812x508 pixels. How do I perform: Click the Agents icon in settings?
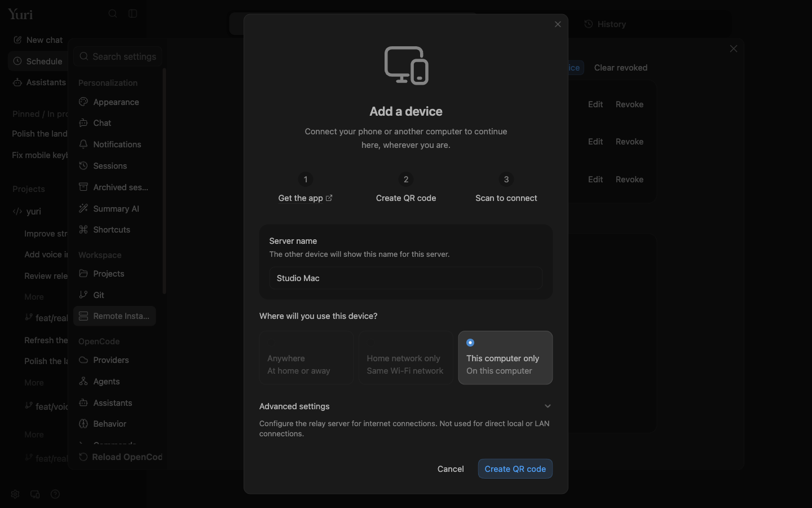(83, 382)
